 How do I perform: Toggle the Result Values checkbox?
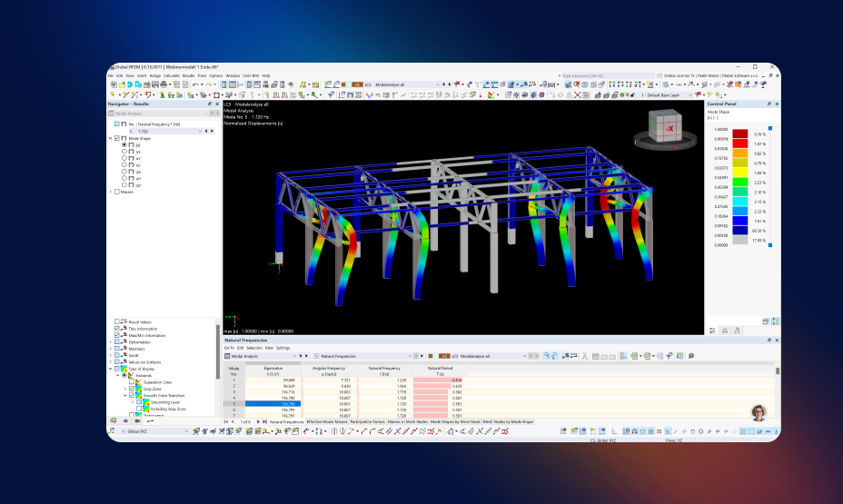coord(116,321)
